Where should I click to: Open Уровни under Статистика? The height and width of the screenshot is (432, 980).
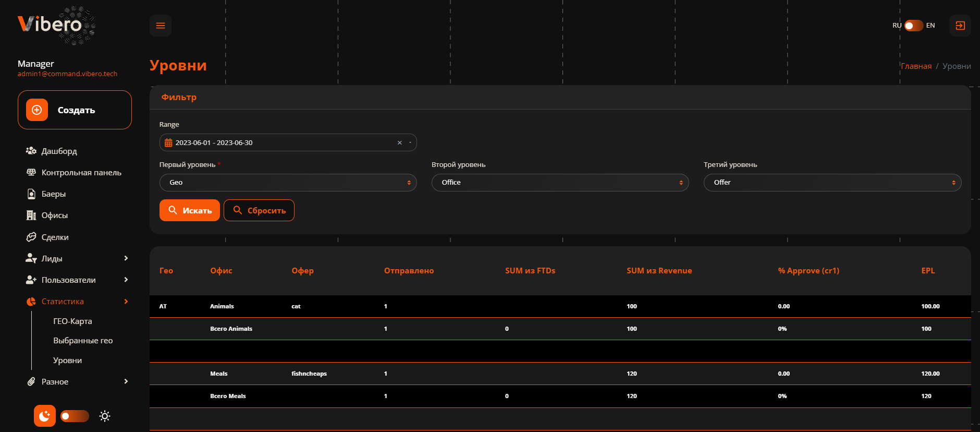pos(67,361)
